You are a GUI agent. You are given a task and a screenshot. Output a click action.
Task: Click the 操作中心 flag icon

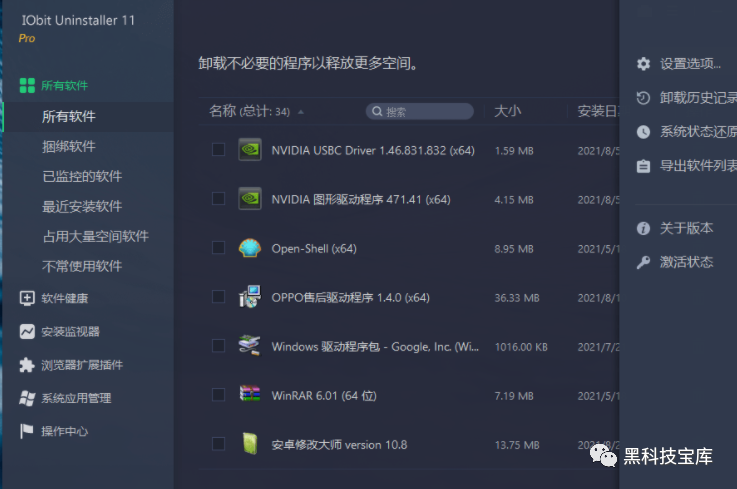(x=27, y=431)
